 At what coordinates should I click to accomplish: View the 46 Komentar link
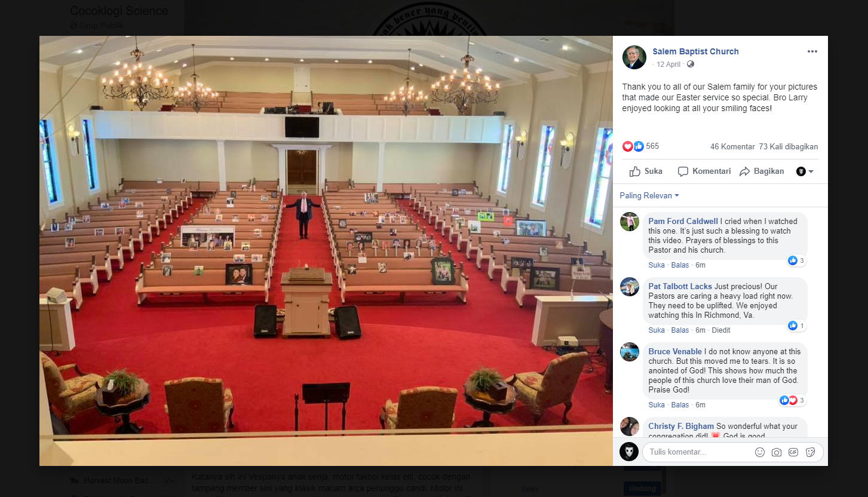coord(732,146)
